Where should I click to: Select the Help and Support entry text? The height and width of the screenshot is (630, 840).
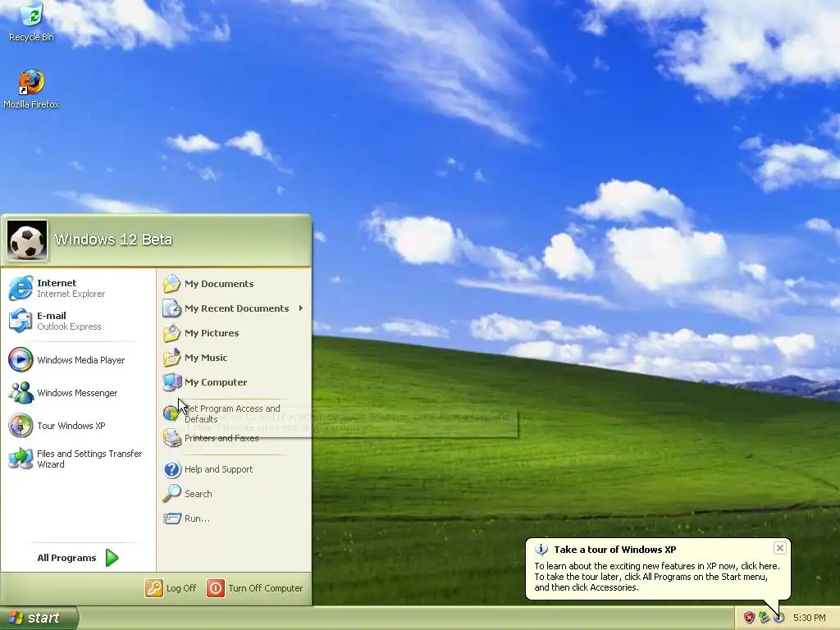[218, 469]
